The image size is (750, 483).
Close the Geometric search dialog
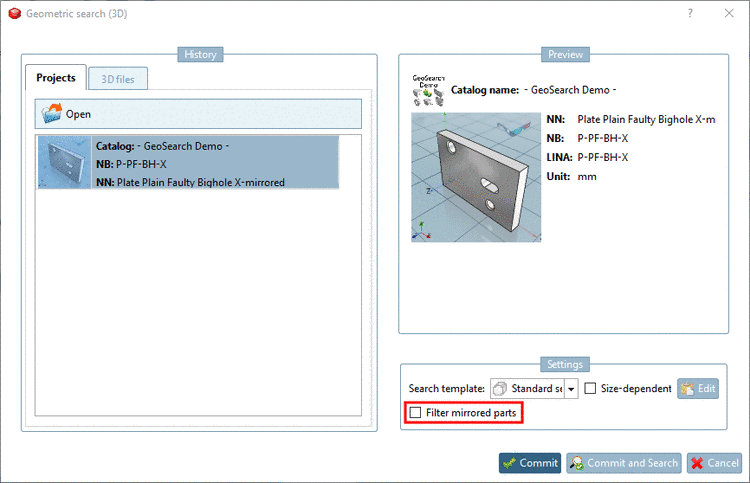coord(729,13)
